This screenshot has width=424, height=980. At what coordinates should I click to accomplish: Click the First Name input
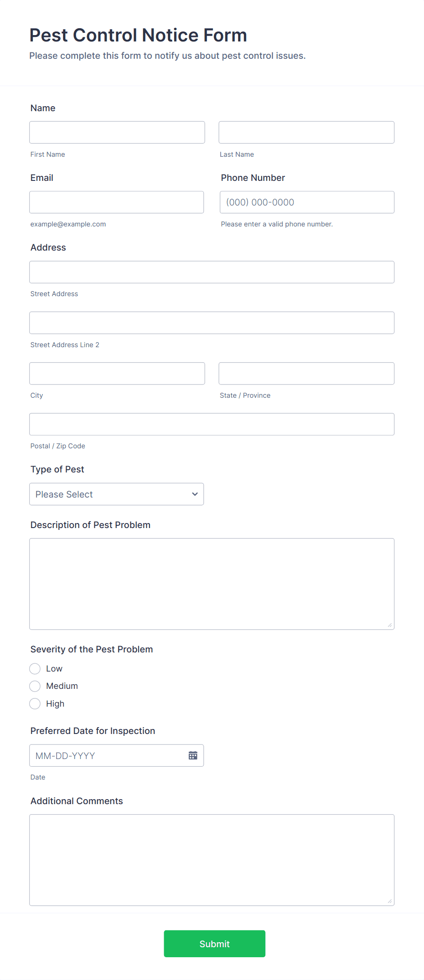click(x=117, y=132)
